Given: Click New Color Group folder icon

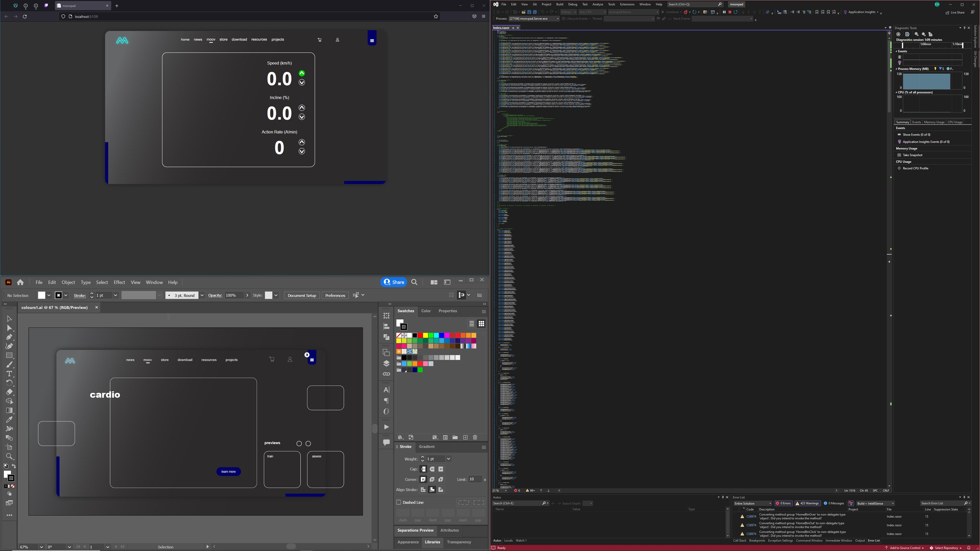Looking at the screenshot, I should pos(455,437).
